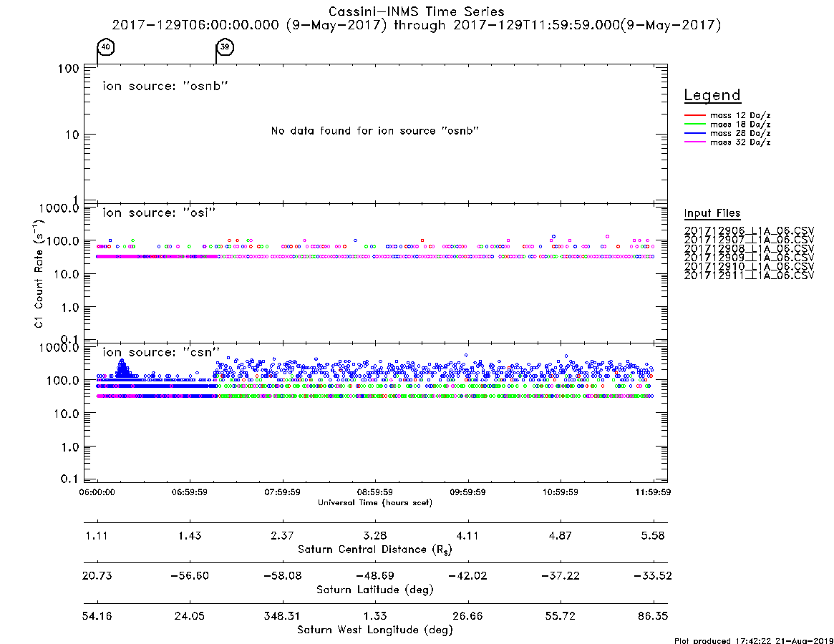Click the 10:59:59 time axis tick label
834x644 pixels.
click(x=560, y=492)
